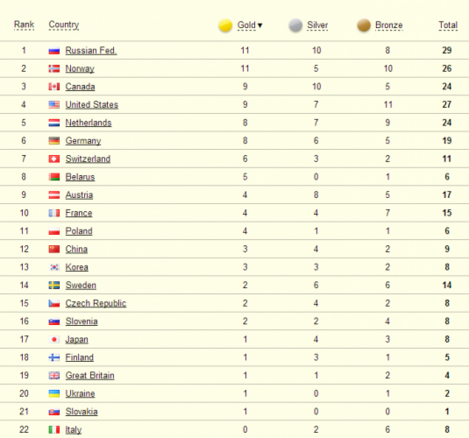This screenshot has width=469, height=438.
Task: Click the Sweden flag icon
Action: tap(54, 285)
